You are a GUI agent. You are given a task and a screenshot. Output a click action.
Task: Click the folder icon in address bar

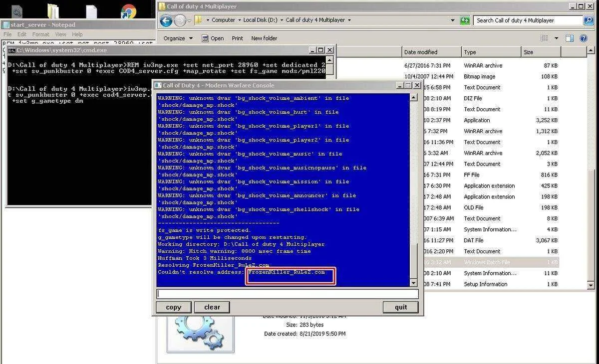tap(199, 20)
